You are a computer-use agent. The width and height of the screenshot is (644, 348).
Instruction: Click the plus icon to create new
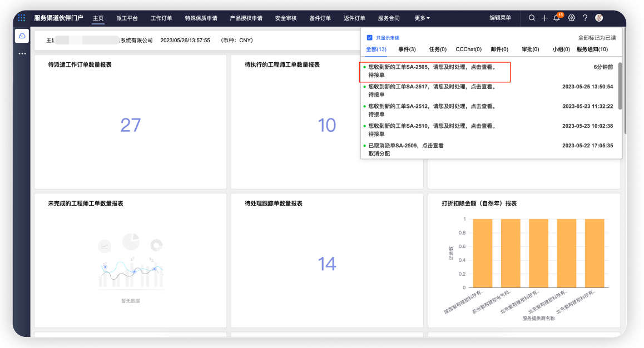coord(544,18)
